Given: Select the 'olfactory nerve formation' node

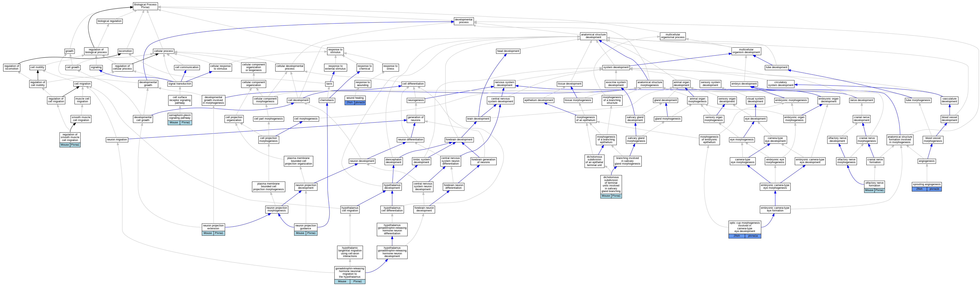Looking at the screenshot, I should click(874, 187).
